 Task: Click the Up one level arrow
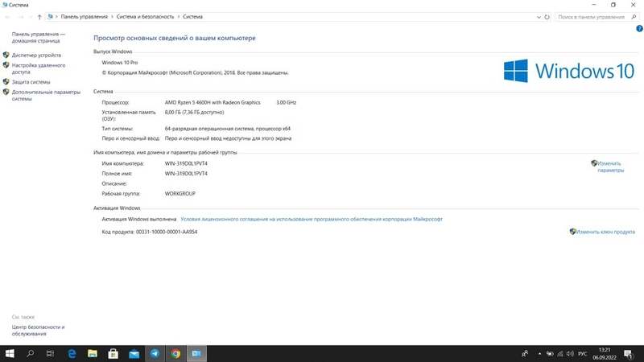[x=39, y=16]
